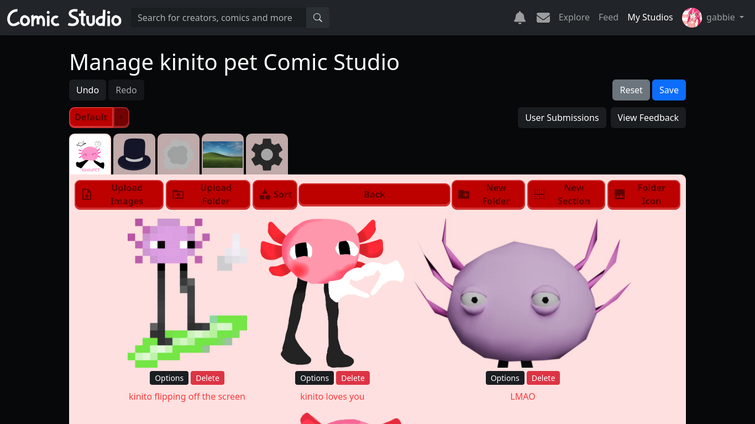Click the Upload Folder button
This screenshot has width=755, height=424.
(208, 194)
